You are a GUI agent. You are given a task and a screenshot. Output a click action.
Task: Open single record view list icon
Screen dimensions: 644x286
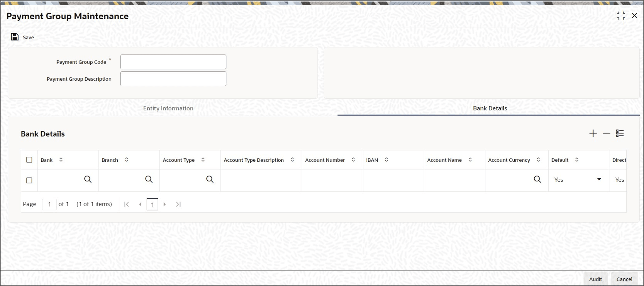click(620, 134)
